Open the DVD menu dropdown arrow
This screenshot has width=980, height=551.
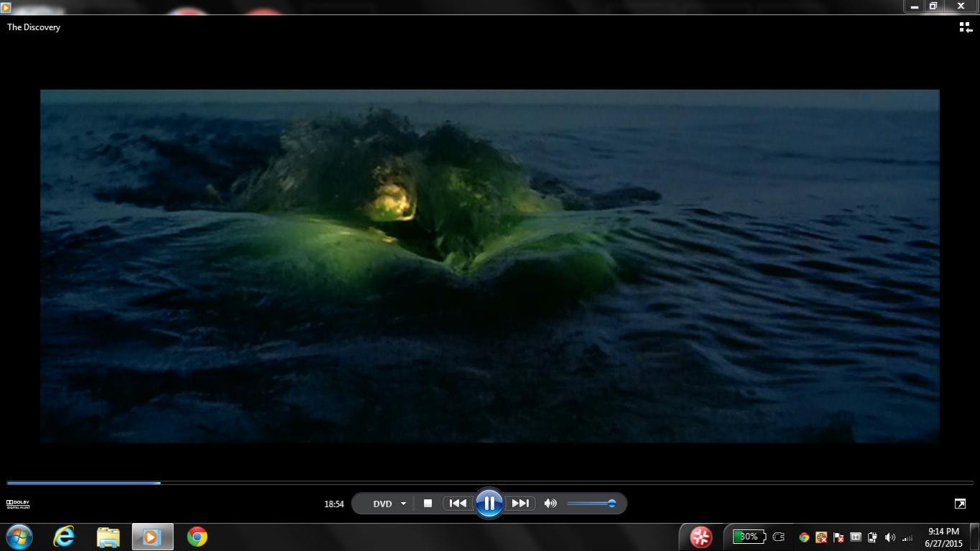(x=403, y=504)
